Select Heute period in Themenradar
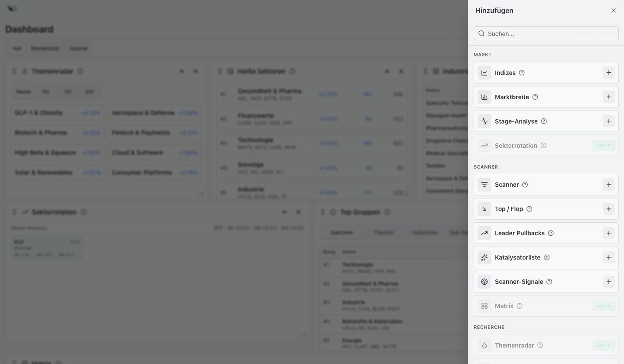Screen dimensions: 624x364 coord(23,91)
